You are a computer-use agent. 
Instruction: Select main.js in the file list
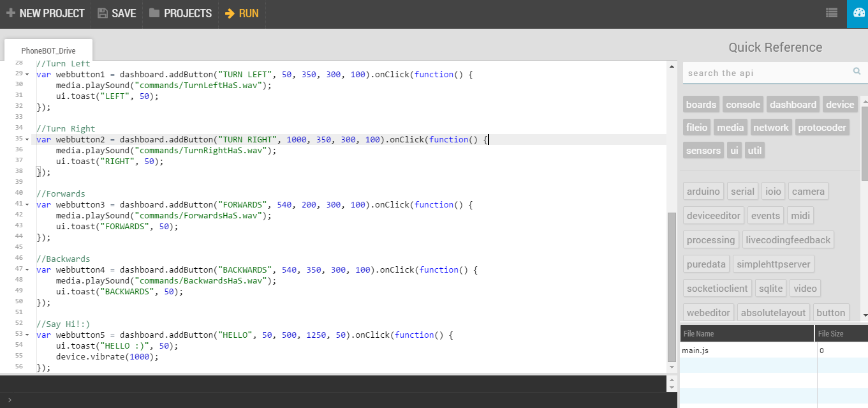coord(695,351)
